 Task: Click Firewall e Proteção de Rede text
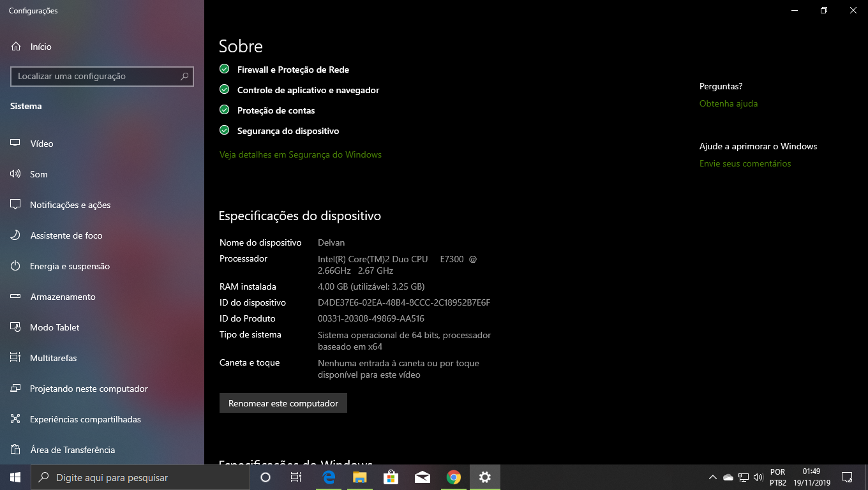293,70
